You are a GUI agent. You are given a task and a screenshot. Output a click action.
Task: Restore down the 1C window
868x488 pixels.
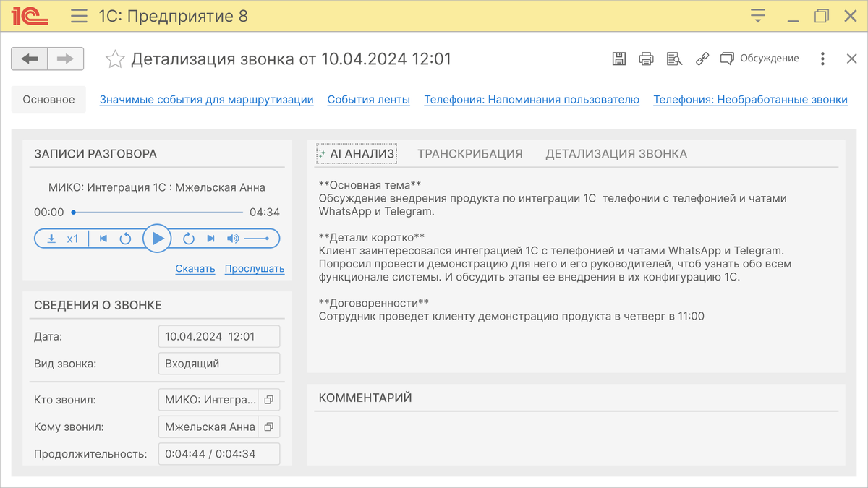click(822, 16)
